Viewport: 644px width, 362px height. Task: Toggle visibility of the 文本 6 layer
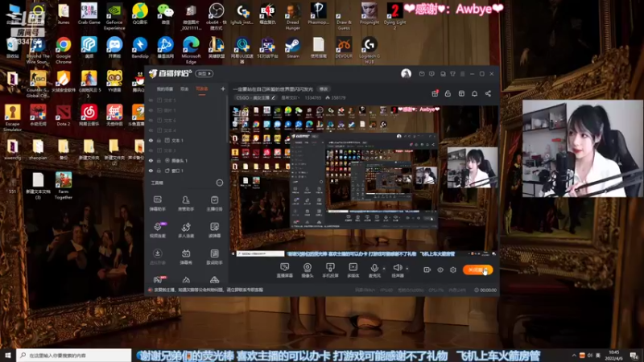(151, 120)
